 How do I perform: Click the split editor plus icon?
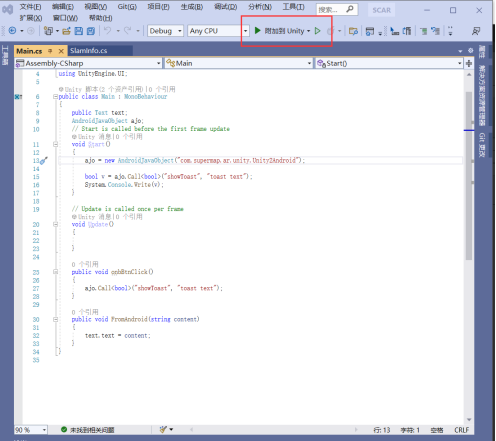coord(469,63)
